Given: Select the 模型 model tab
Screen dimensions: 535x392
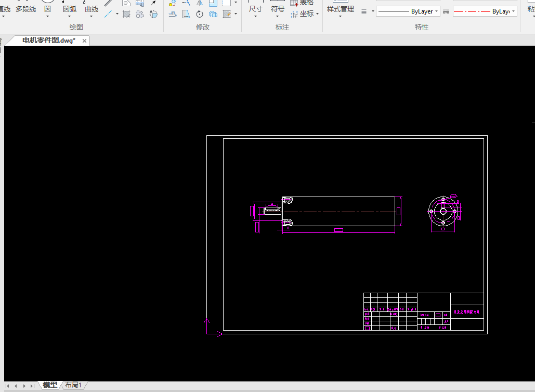Looking at the screenshot, I should pyautogui.click(x=50, y=385).
